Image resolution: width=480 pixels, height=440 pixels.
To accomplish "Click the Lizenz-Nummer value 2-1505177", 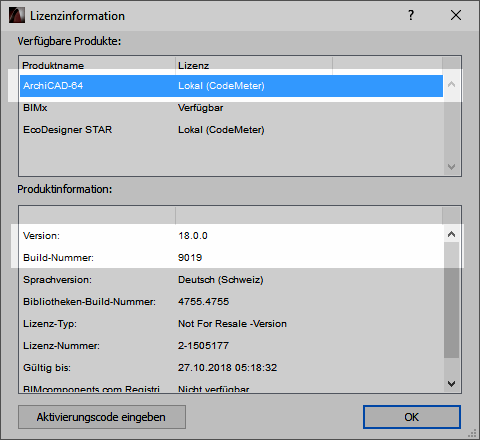I will pos(203,346).
